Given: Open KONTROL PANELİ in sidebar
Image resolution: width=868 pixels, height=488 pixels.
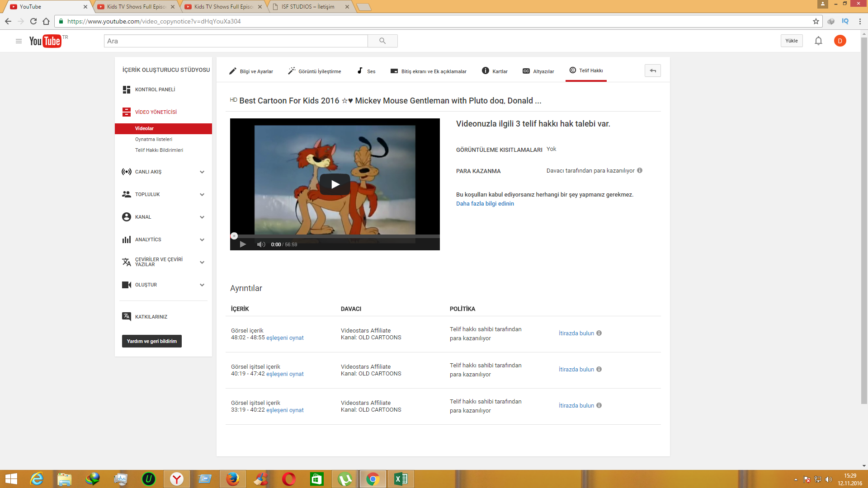Looking at the screenshot, I should tap(155, 89).
